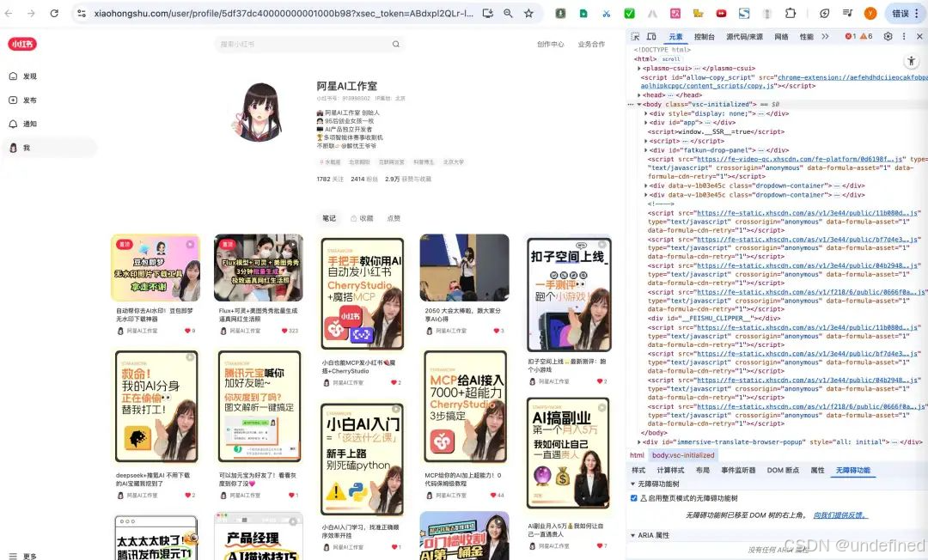The height and width of the screenshot is (560, 928).
Task: Click the yellow warning count badge in DevTools
Action: pos(866,36)
